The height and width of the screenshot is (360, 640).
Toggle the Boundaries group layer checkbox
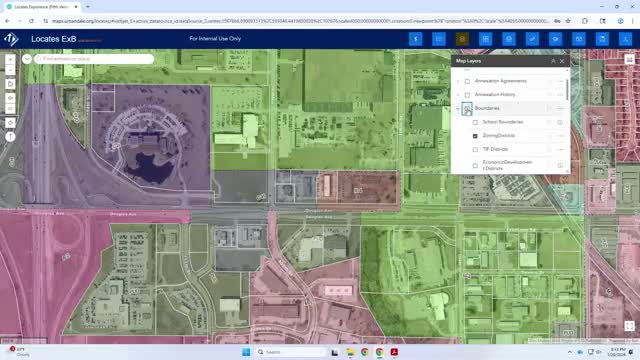tap(467, 109)
